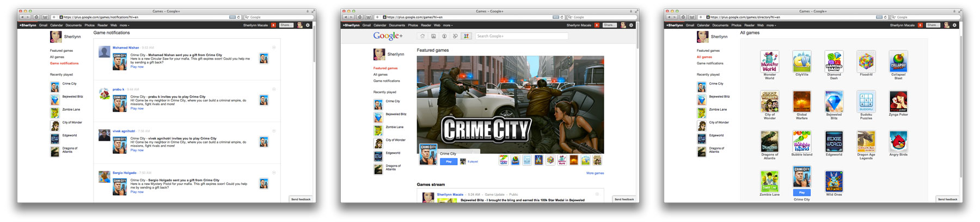
Task: Click Calendar in notifications window top bar
Action: pos(57,25)
